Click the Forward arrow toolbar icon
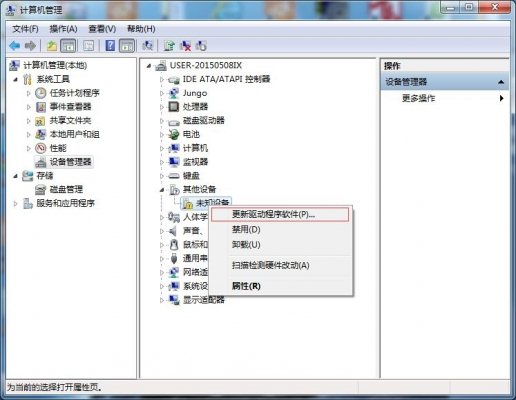516x400 pixels. 30,46
